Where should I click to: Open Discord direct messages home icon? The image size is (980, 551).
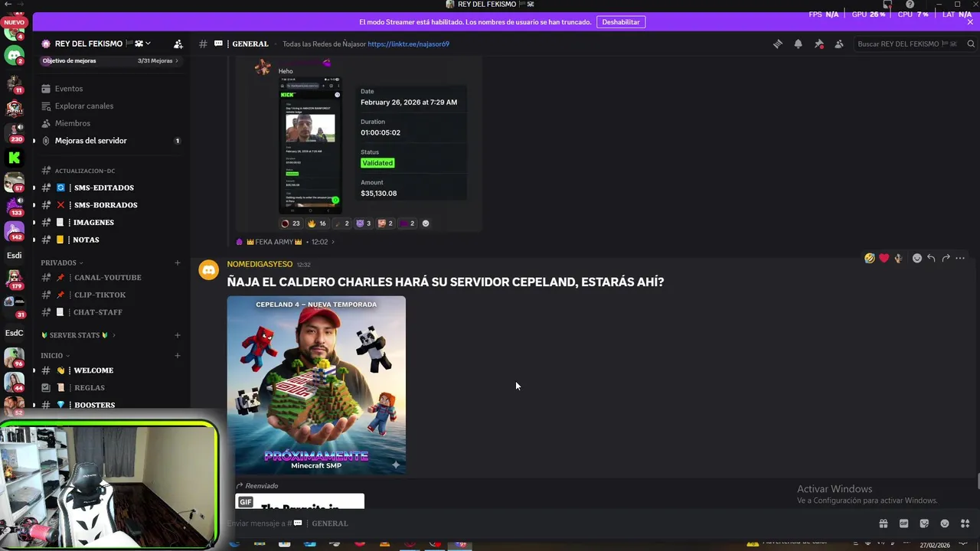(14, 54)
